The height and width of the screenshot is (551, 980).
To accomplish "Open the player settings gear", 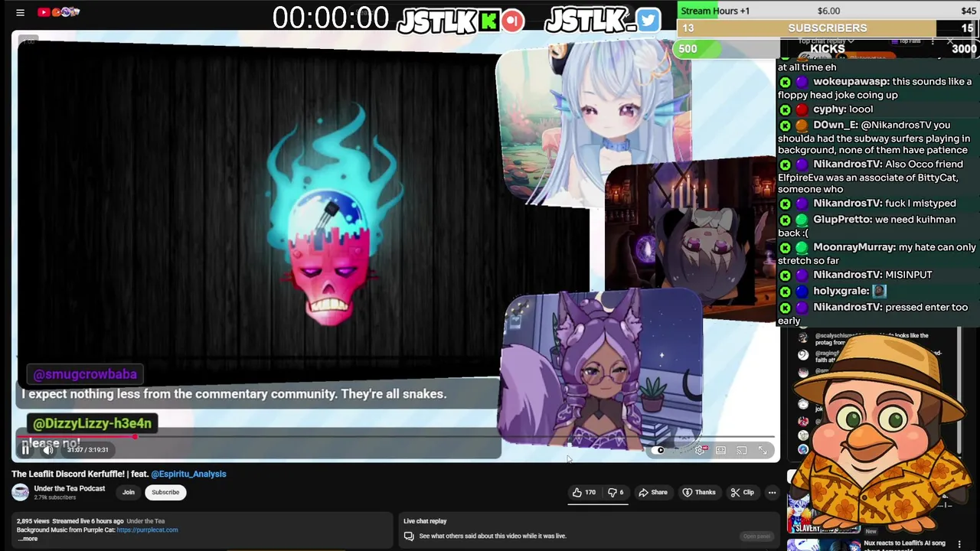I will (700, 451).
